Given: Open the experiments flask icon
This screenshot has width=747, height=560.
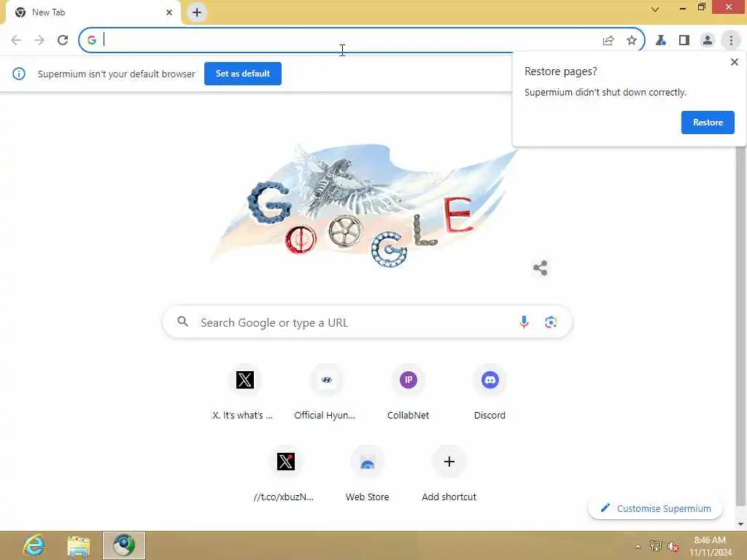Looking at the screenshot, I should 661,41.
